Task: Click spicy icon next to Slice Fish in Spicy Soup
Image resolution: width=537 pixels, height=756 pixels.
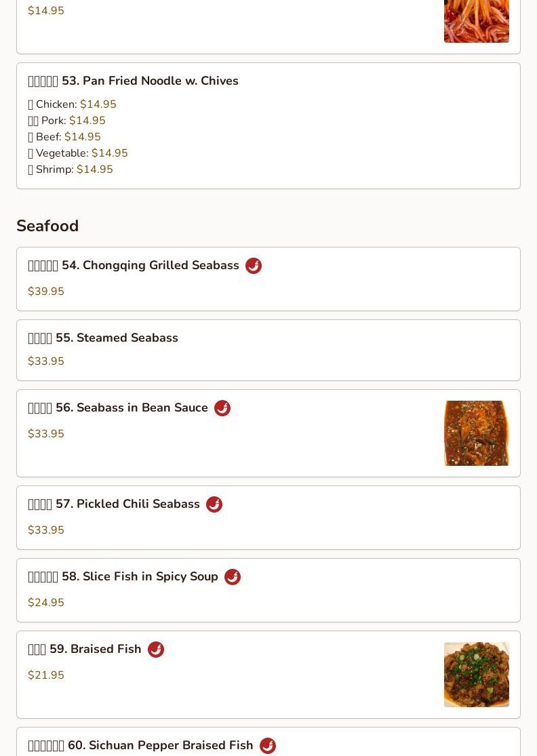Action: [233, 576]
